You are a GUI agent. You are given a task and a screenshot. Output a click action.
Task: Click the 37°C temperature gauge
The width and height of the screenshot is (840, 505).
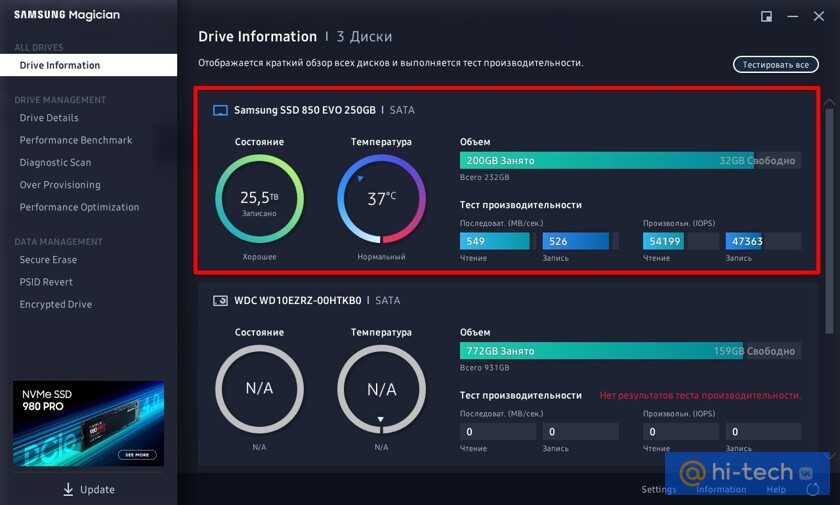(381, 199)
